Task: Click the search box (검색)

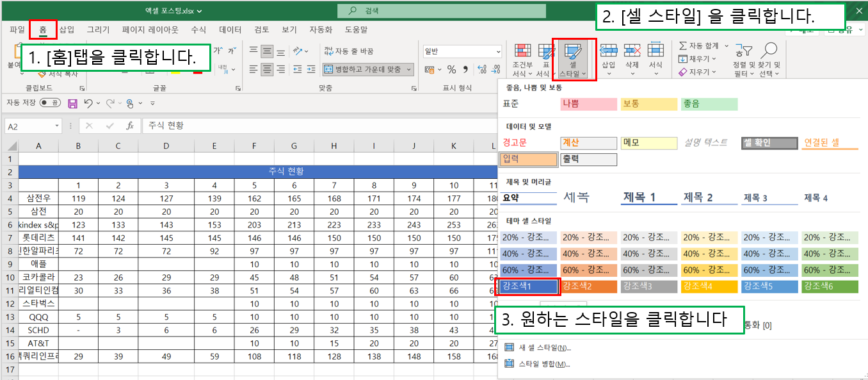Action: 443,11
